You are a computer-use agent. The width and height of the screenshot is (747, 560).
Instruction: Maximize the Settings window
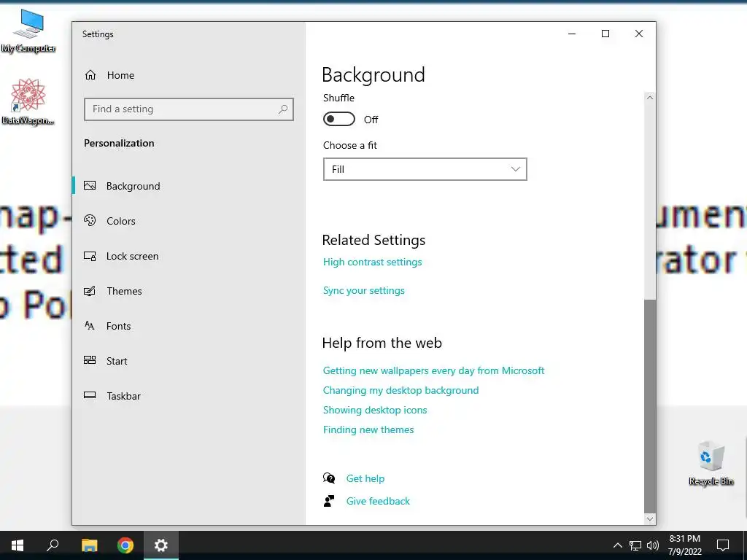click(x=605, y=34)
